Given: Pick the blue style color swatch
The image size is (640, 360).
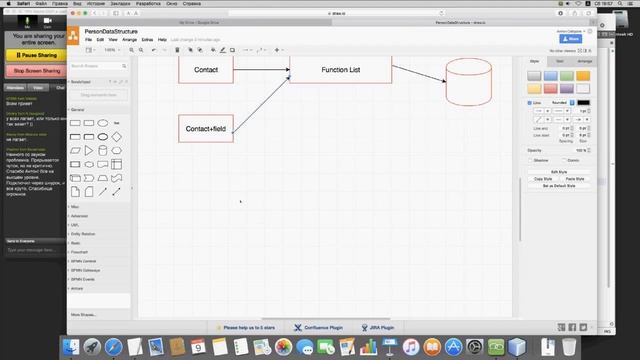Looking at the screenshot, I should point(550,76).
